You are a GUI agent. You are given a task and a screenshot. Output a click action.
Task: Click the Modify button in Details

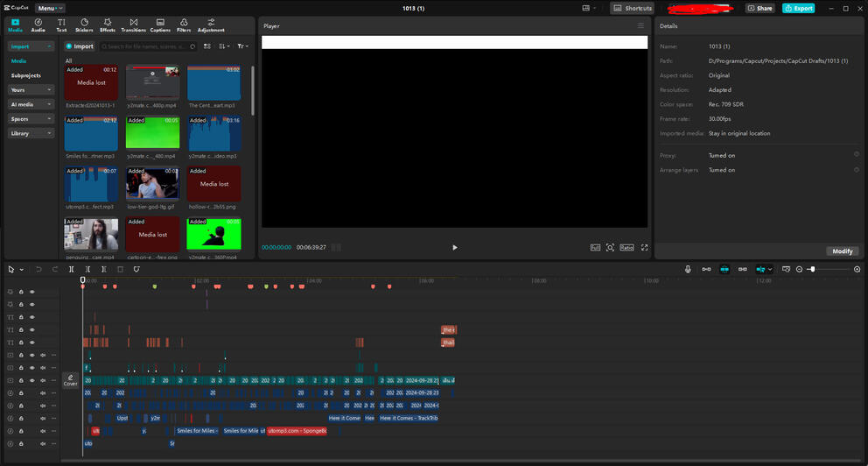[842, 251]
